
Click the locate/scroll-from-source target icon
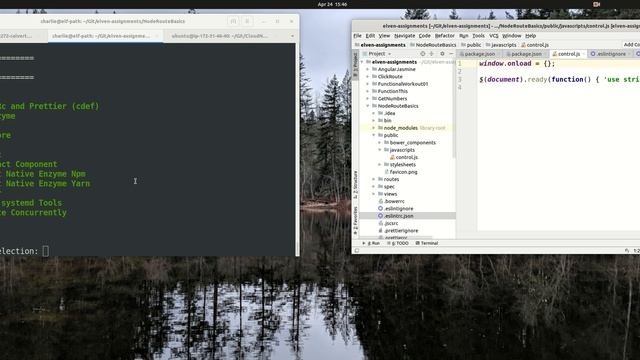[x=423, y=54]
